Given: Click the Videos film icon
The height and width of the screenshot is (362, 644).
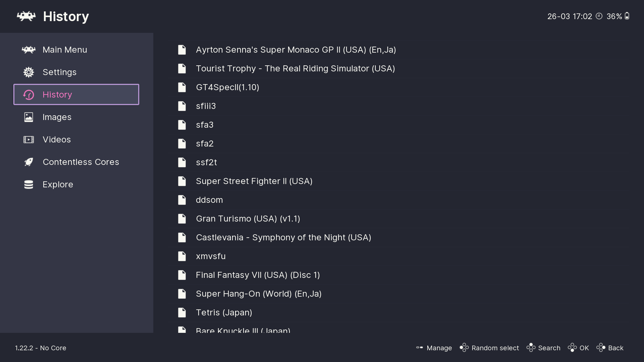Looking at the screenshot, I should 29,139.
